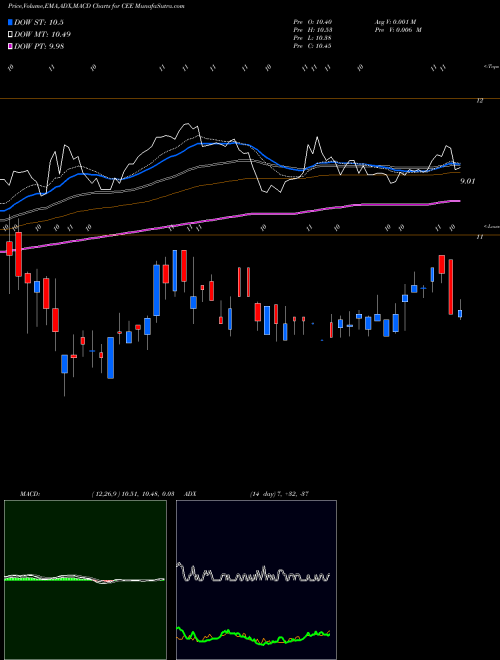Screen dimensions: 500x660
Task: Click the '12' price level label
Action: 479,101
